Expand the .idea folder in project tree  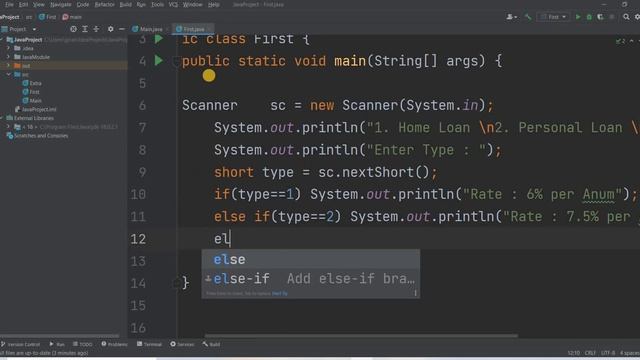(x=8, y=48)
